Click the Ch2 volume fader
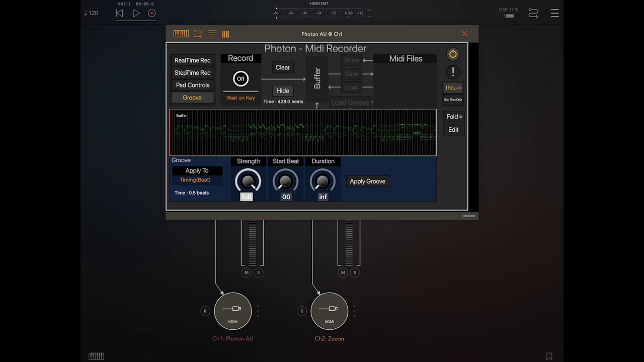 (x=349, y=242)
